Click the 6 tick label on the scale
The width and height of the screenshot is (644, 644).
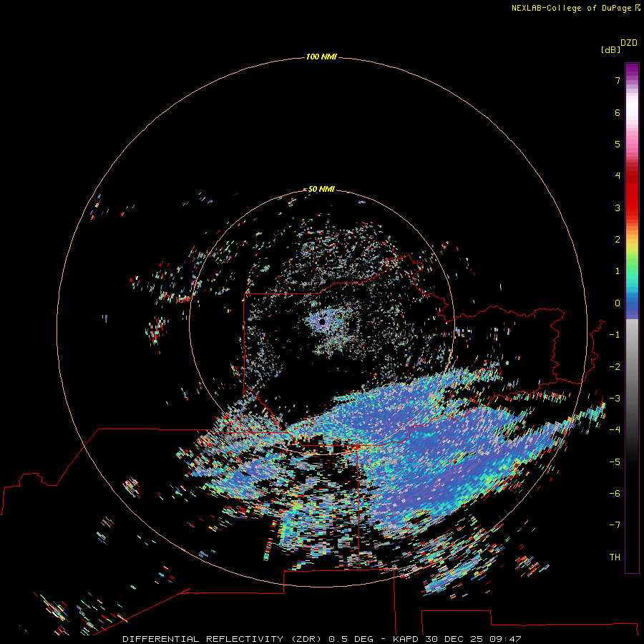(x=618, y=112)
